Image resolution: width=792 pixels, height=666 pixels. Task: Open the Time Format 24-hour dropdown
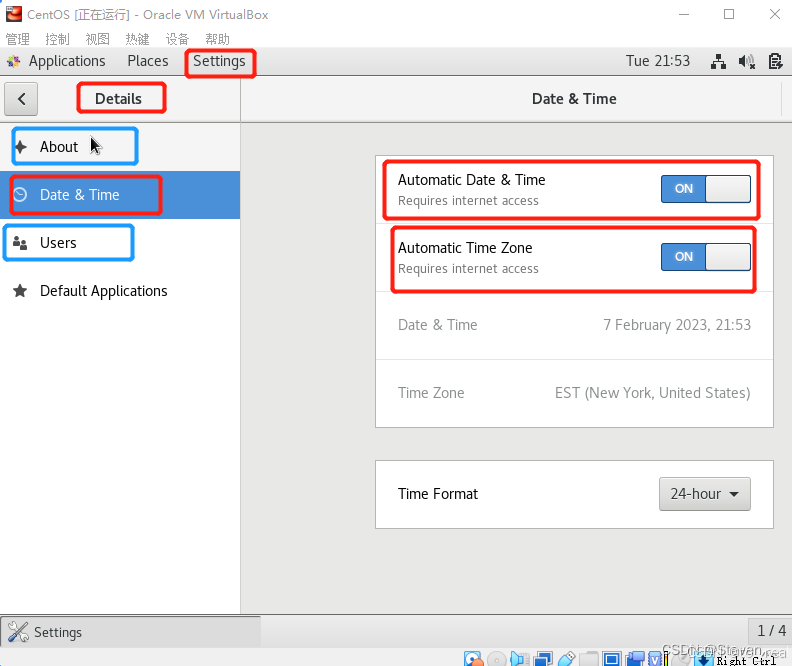[705, 494]
